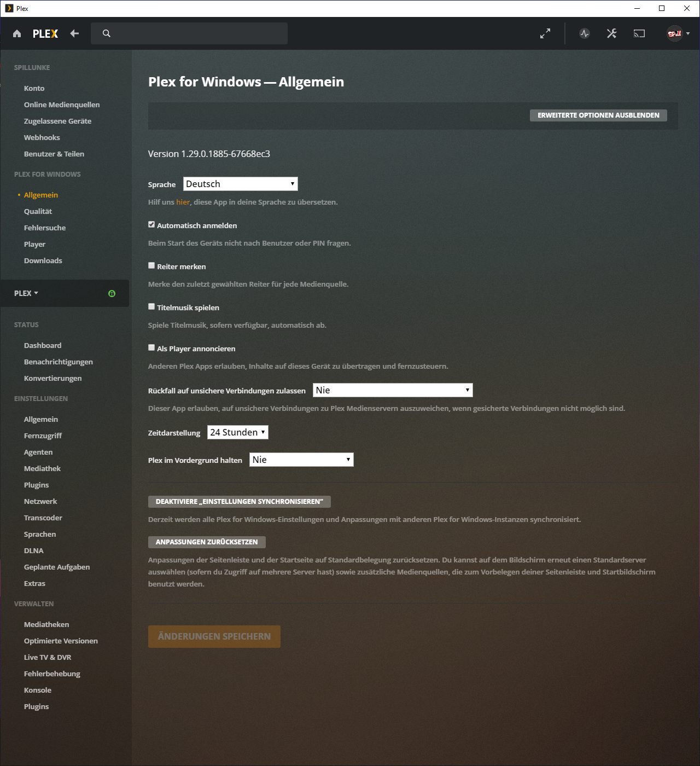Open Allgemein under Einstellungen
Viewport: 700px width, 766px height.
click(41, 419)
